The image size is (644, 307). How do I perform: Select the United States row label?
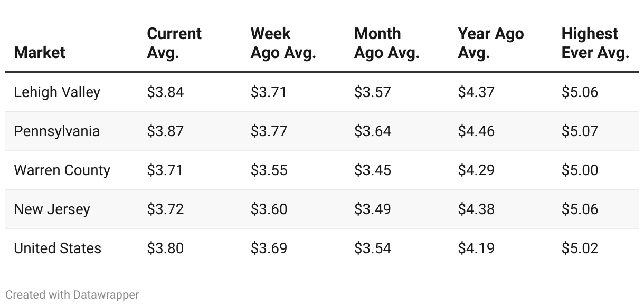click(x=58, y=248)
